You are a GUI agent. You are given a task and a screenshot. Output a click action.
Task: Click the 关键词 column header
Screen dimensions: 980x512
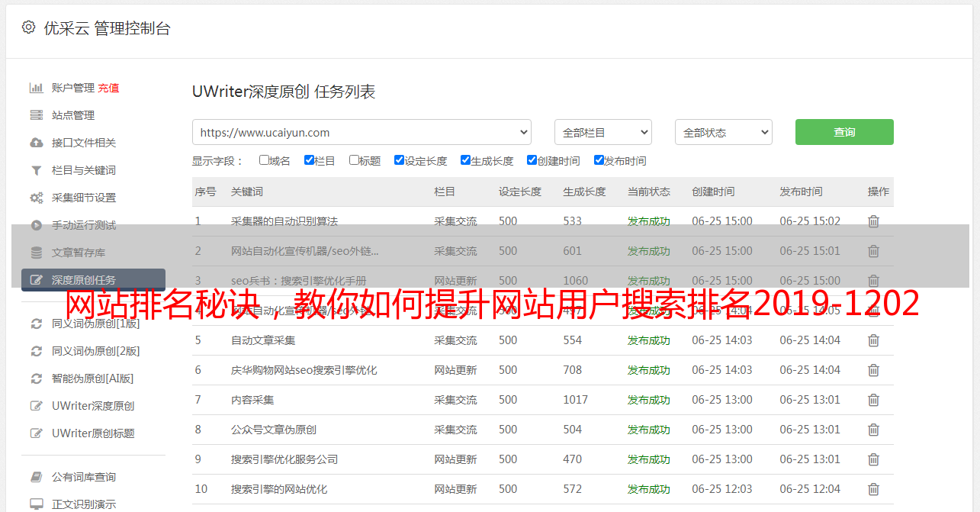tap(247, 192)
